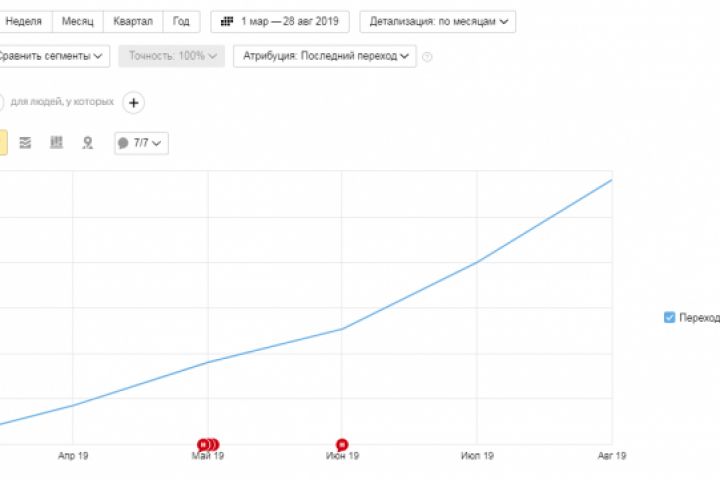This screenshot has height=480, width=720.
Task: Click the Июн 19 axis label
Action: coord(342,456)
